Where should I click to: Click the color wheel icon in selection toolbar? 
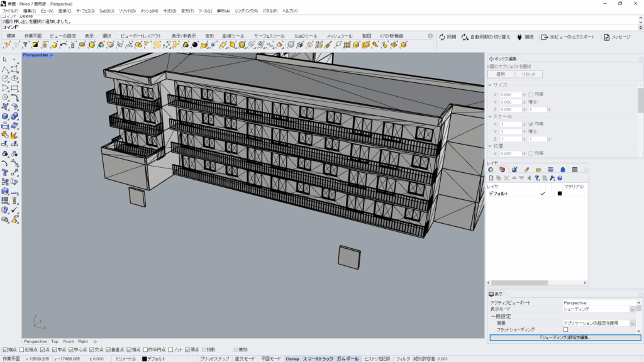[100, 45]
